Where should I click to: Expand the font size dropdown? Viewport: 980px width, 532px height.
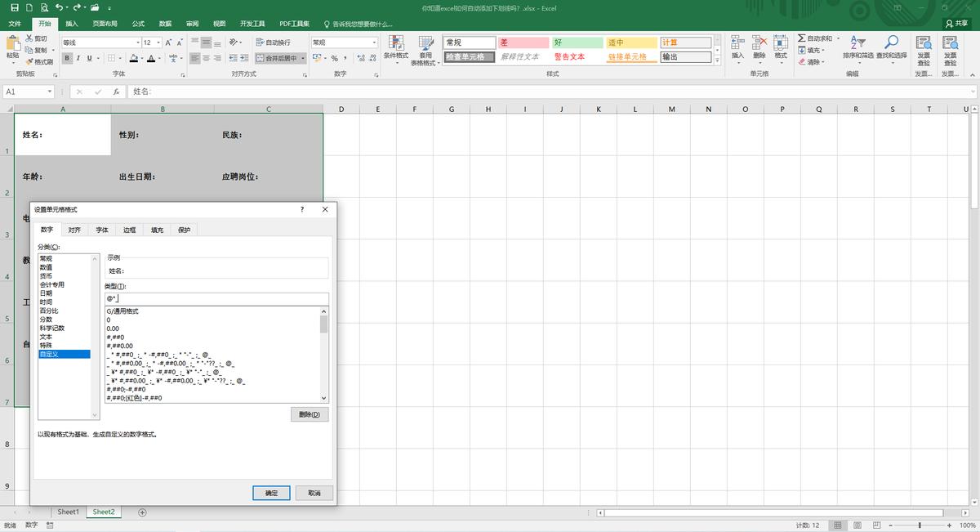[x=158, y=42]
